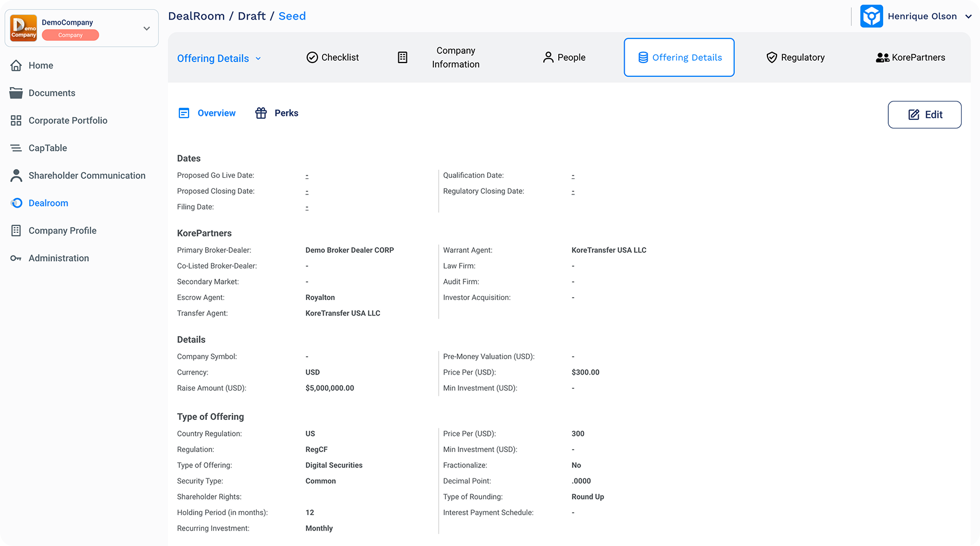The image size is (980, 546).
Task: Click the Digital Securities offering value
Action: [x=334, y=465]
